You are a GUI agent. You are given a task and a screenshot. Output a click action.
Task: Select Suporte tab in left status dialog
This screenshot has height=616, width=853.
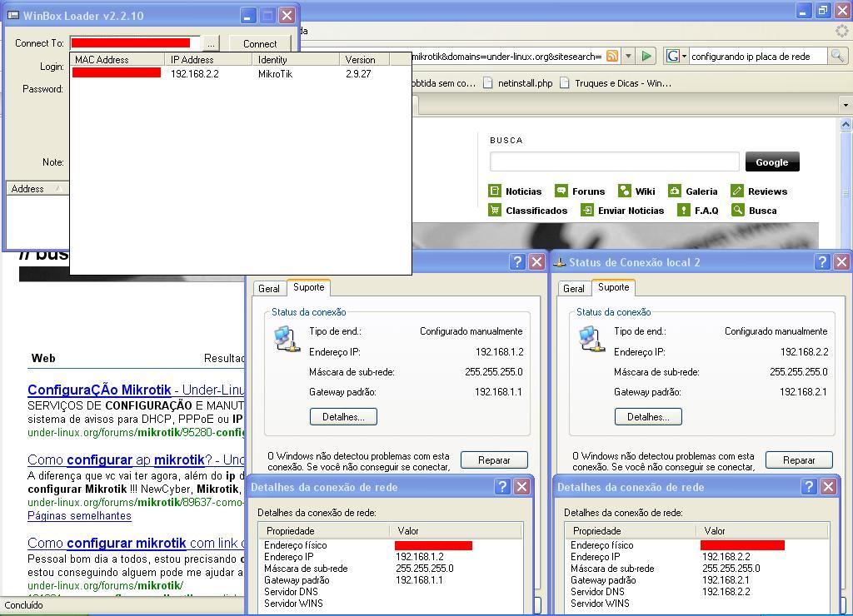[x=308, y=287]
